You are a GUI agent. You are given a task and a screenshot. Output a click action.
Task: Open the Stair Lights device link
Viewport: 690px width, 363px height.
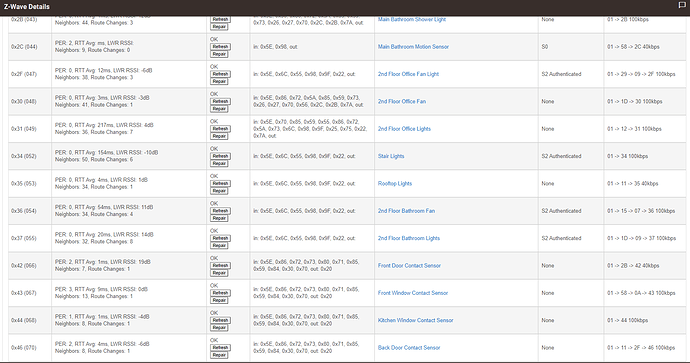[x=391, y=156]
